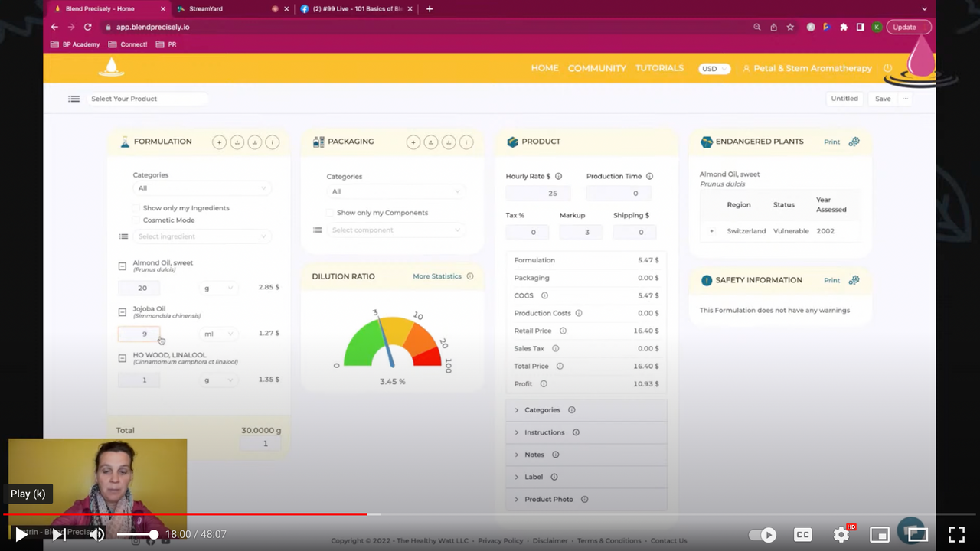Image resolution: width=980 pixels, height=551 pixels.
Task: Click the add (+) icon in Formulation header
Action: tap(219, 142)
